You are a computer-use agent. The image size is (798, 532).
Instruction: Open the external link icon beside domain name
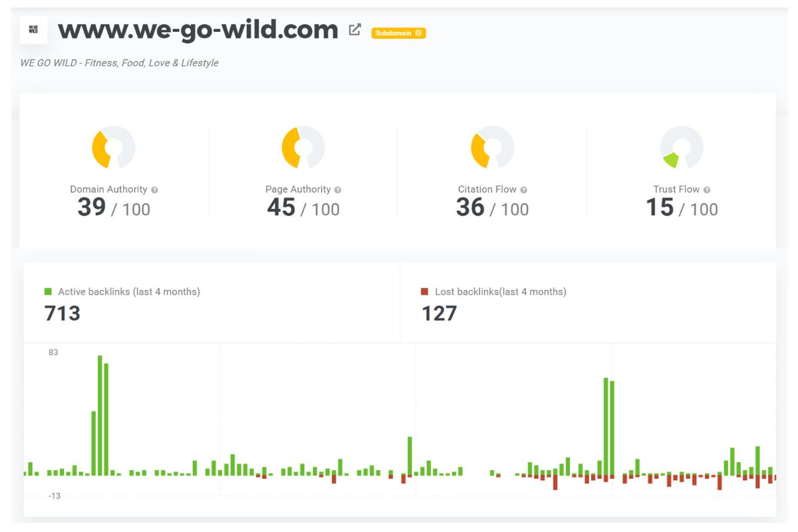point(355,29)
